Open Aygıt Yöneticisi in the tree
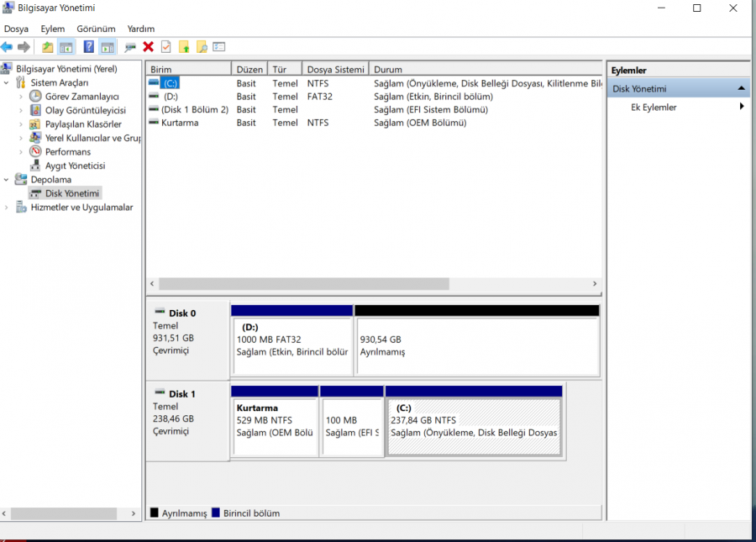The height and width of the screenshot is (542, 756). [x=75, y=166]
